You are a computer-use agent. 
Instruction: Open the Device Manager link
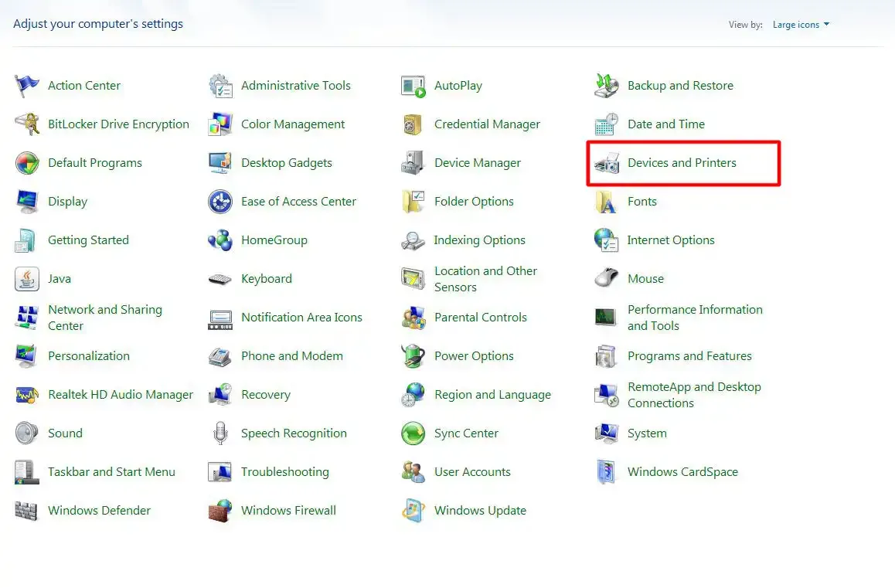[x=477, y=163]
